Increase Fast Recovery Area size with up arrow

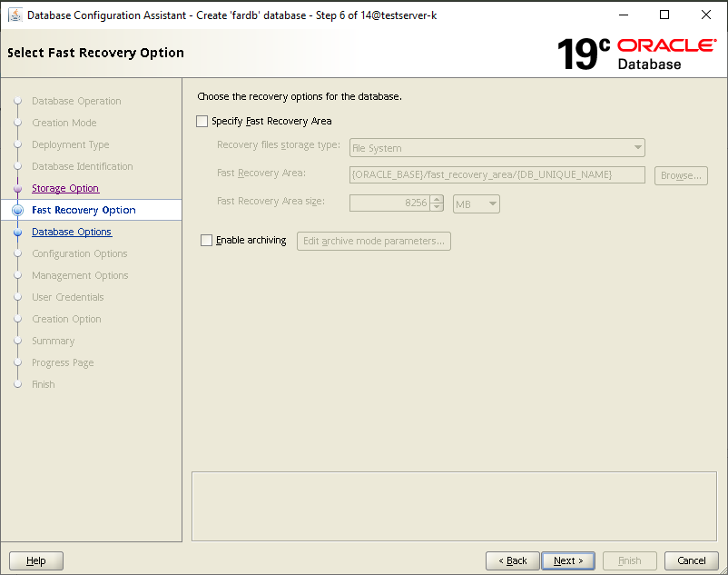437,199
